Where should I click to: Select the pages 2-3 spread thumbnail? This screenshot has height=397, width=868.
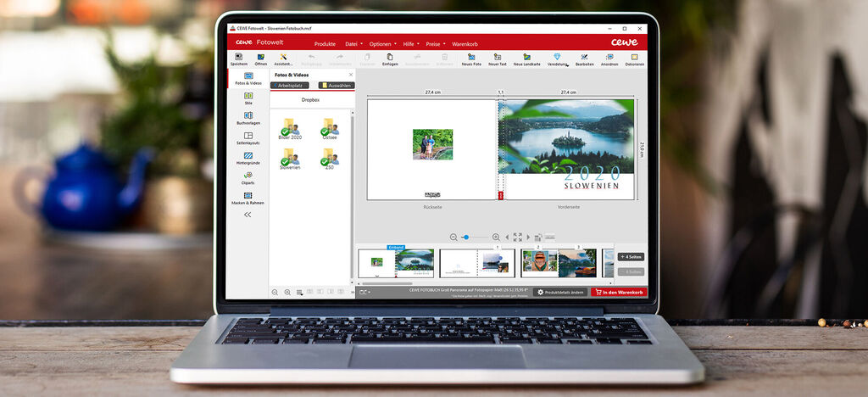(x=559, y=263)
